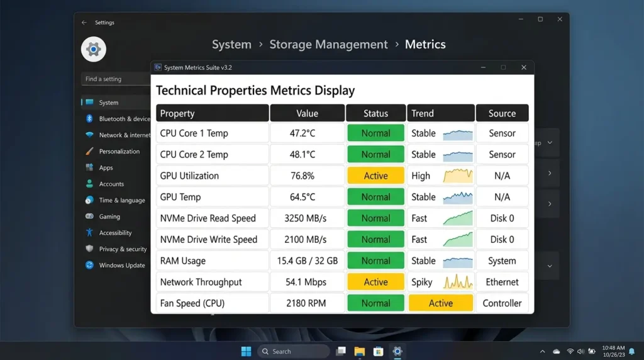Select the Network & internet wifi icon
Viewport: 644px width, 360px height.
click(89, 135)
